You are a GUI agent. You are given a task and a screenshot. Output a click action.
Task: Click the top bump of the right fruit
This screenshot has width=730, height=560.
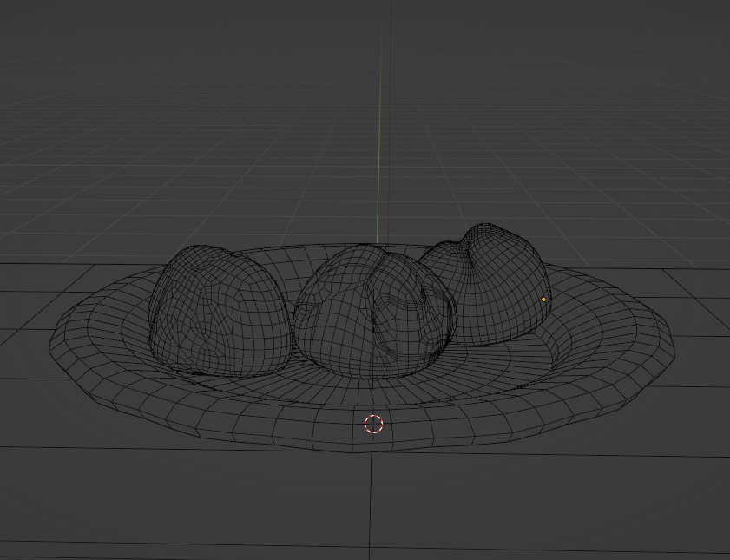point(486,227)
